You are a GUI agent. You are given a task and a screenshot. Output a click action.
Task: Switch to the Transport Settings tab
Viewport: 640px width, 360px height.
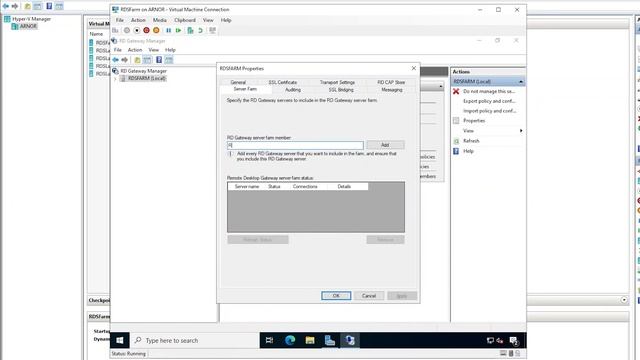337,82
